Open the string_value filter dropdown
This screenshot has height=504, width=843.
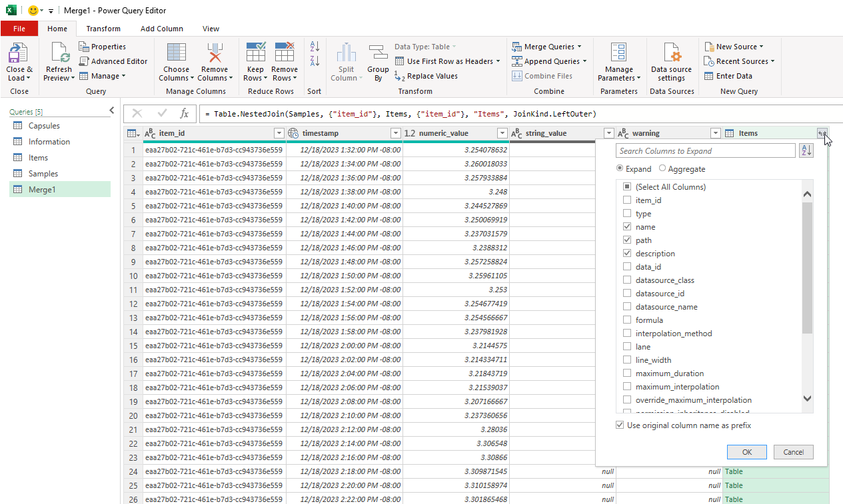click(609, 133)
